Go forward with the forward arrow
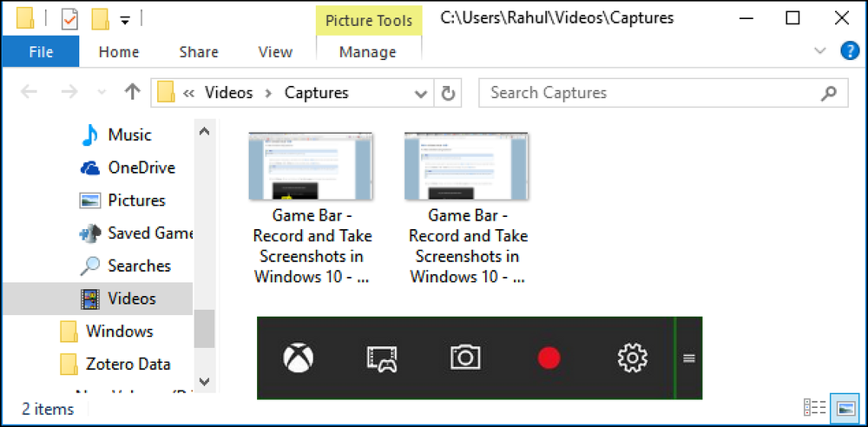The height and width of the screenshot is (427, 868). coord(69,92)
